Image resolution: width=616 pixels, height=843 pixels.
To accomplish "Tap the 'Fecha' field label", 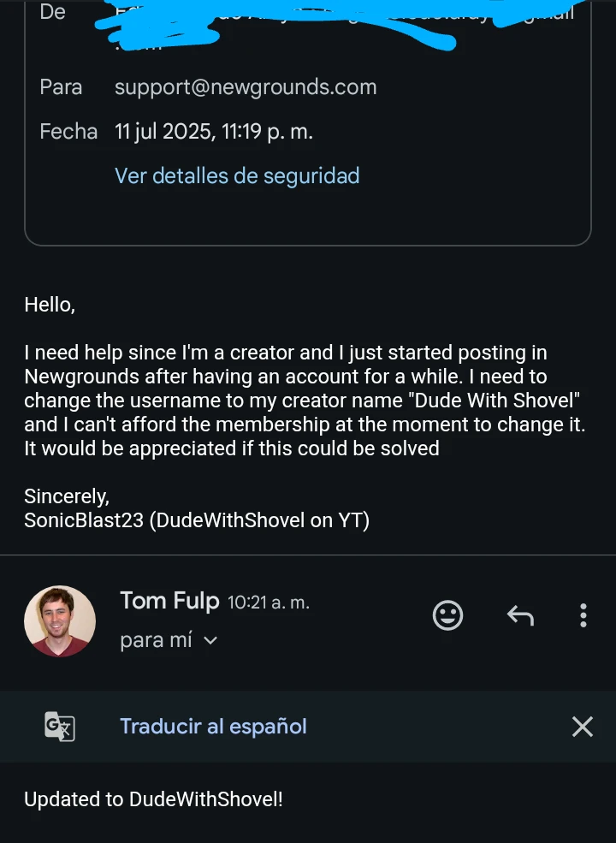I will pyautogui.click(x=68, y=131).
